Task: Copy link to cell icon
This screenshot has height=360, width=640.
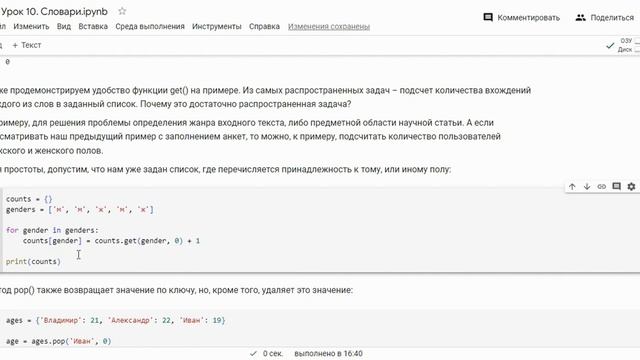Action: pos(602,187)
